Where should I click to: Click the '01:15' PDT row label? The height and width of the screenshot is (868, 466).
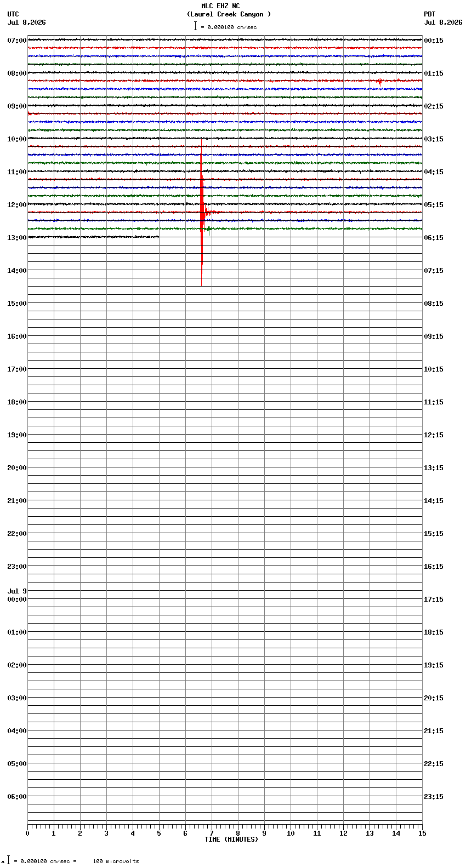434,73
